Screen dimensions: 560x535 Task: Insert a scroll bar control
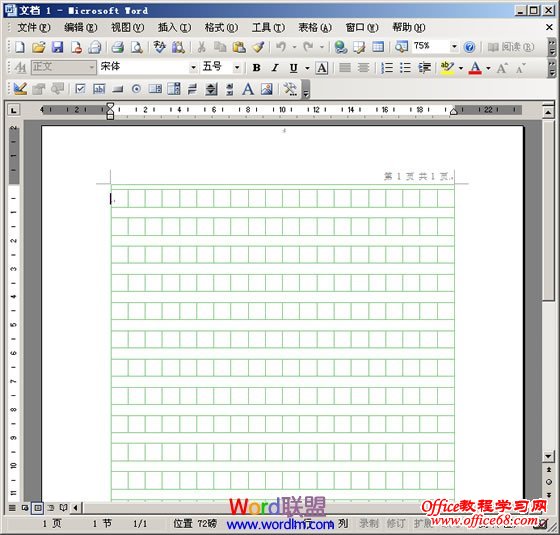(211, 89)
